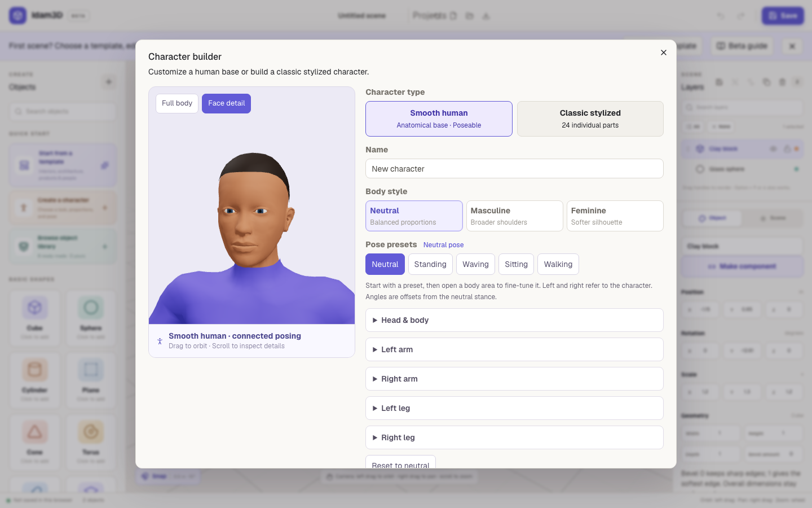
Task: Apply the Neutral pose preset
Action: [x=385, y=264]
